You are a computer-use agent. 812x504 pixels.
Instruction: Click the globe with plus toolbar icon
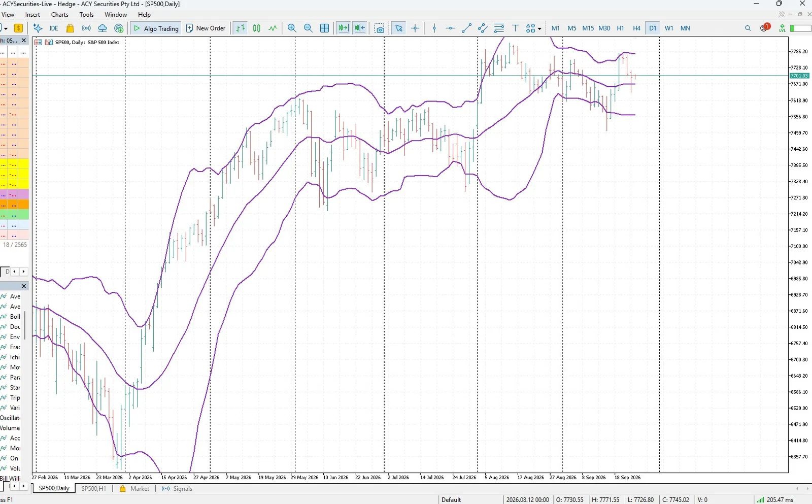click(x=119, y=28)
